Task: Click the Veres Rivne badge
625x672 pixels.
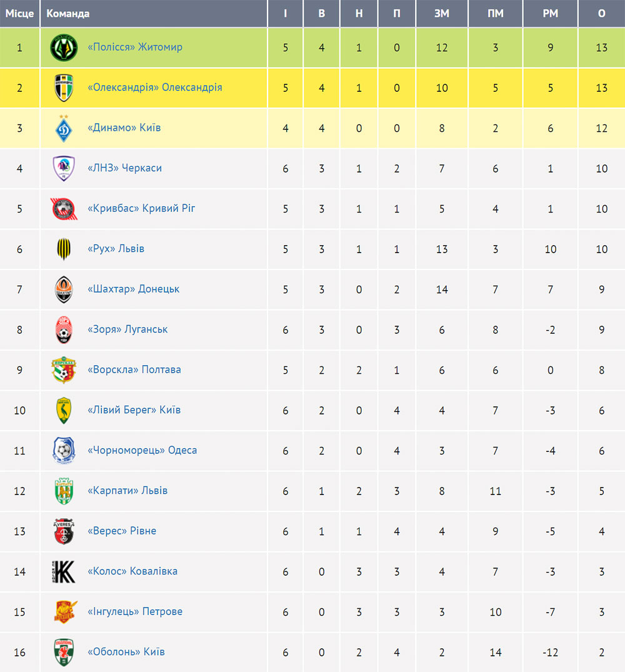Action: (x=64, y=531)
